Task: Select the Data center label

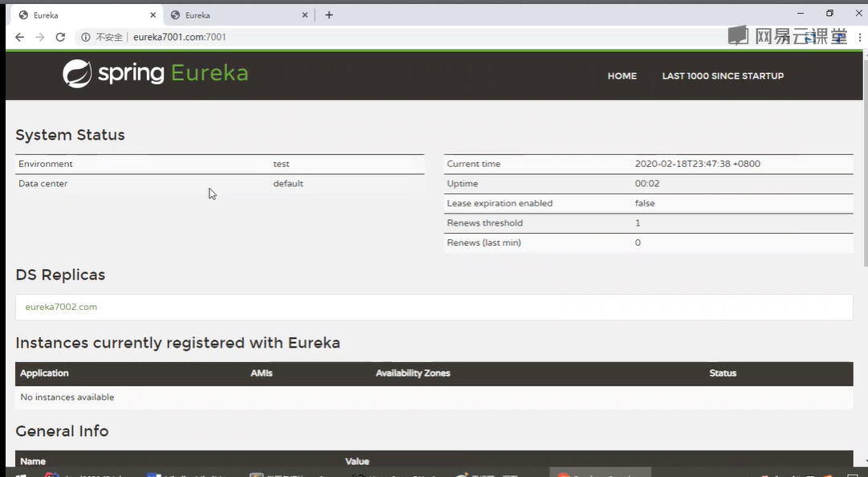Action: pyautogui.click(x=43, y=184)
